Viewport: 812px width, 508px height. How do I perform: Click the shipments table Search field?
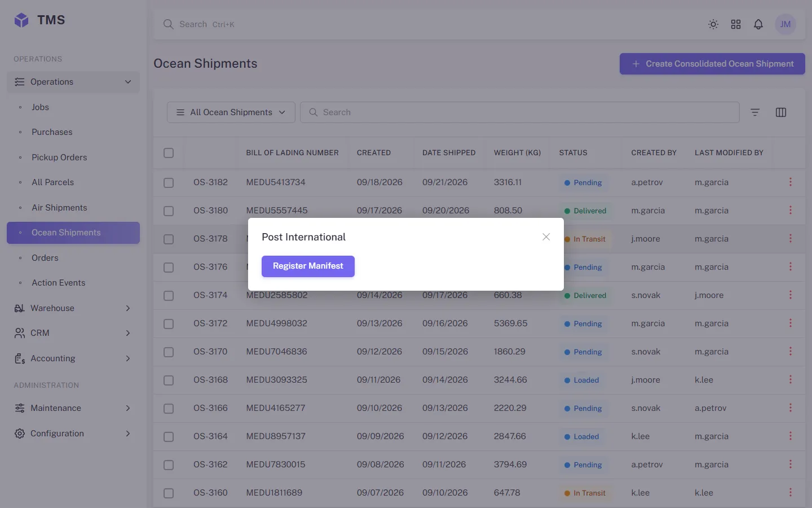519,112
